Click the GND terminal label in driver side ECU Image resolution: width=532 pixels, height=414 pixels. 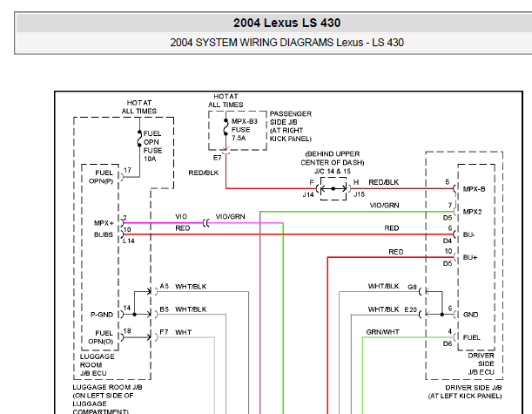click(470, 315)
